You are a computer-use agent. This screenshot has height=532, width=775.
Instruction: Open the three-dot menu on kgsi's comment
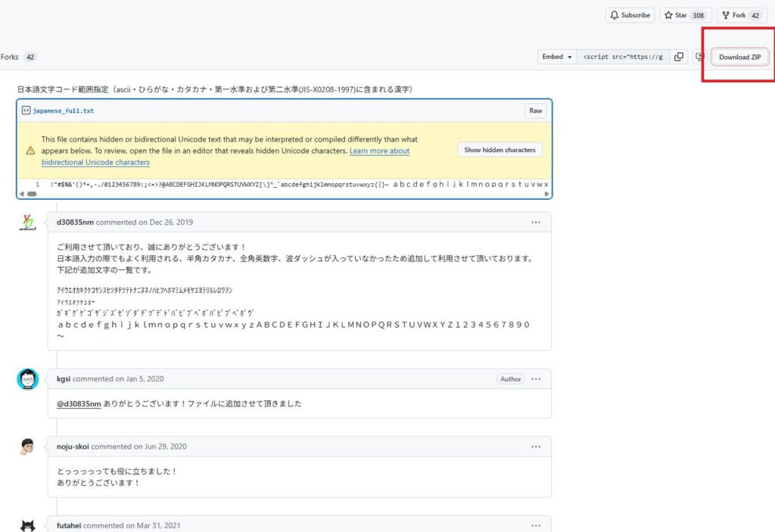click(x=536, y=379)
